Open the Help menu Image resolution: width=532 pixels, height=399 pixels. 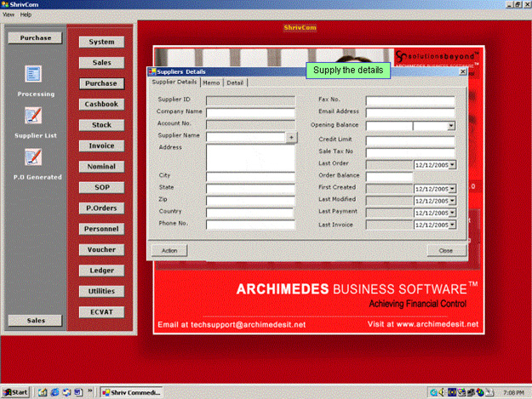click(x=26, y=14)
